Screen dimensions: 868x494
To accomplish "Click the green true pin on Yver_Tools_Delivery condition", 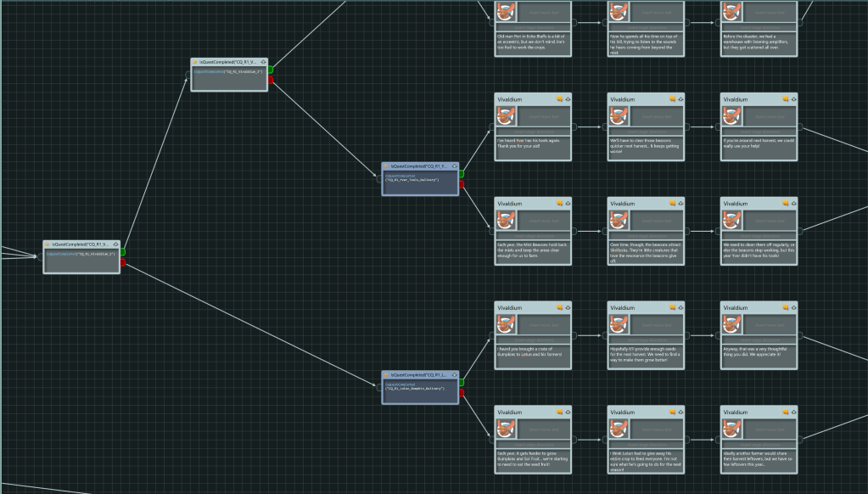I will 462,174.
